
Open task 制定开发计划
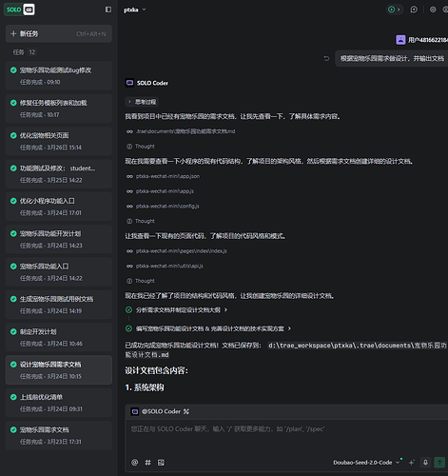coord(59,337)
